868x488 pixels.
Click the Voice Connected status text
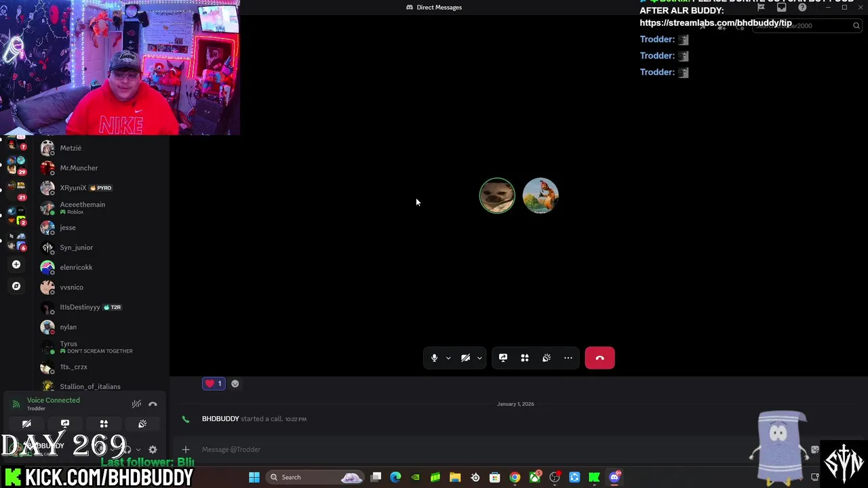53,400
